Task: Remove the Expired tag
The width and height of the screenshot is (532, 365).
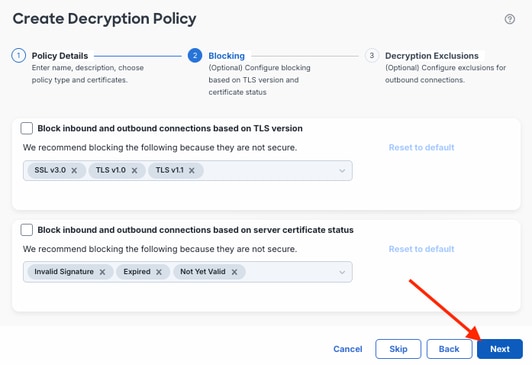Action: pos(159,272)
